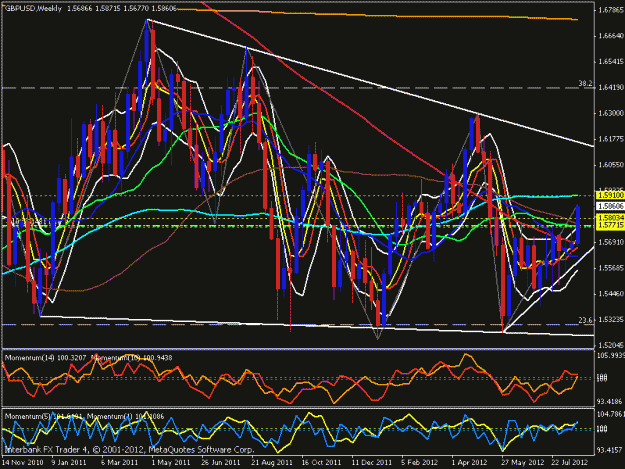Select the 1.67865 price axis label
Viewport: 625px width, 469px height.
click(611, 10)
